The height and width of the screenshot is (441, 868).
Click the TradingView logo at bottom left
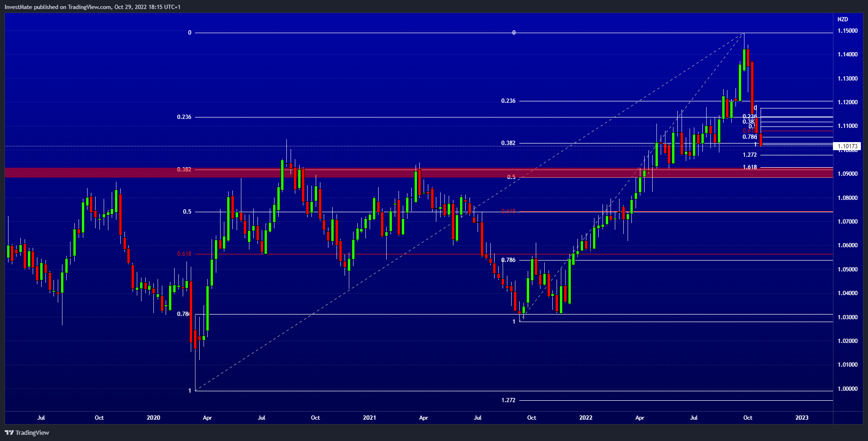27,432
